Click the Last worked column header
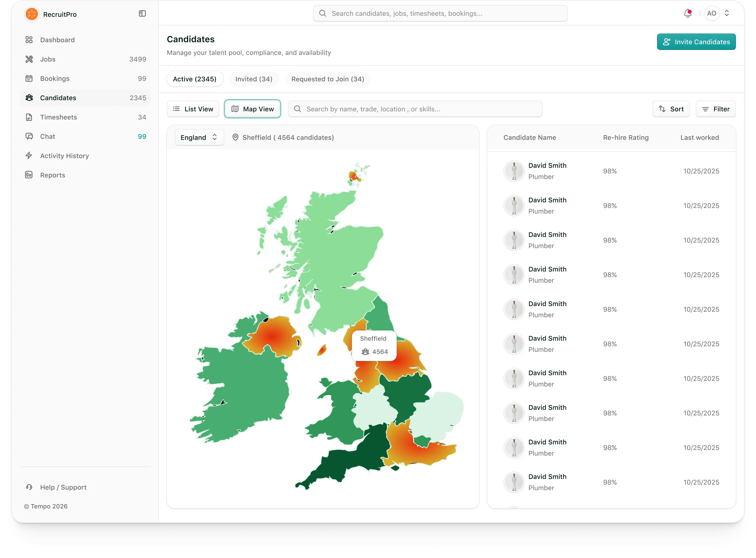756x558 pixels. [699, 138]
